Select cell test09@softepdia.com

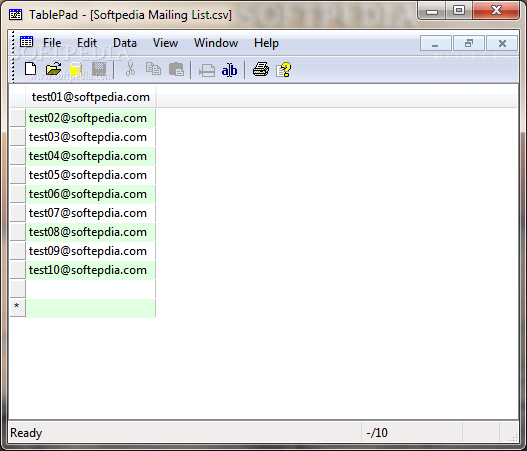(x=91, y=251)
